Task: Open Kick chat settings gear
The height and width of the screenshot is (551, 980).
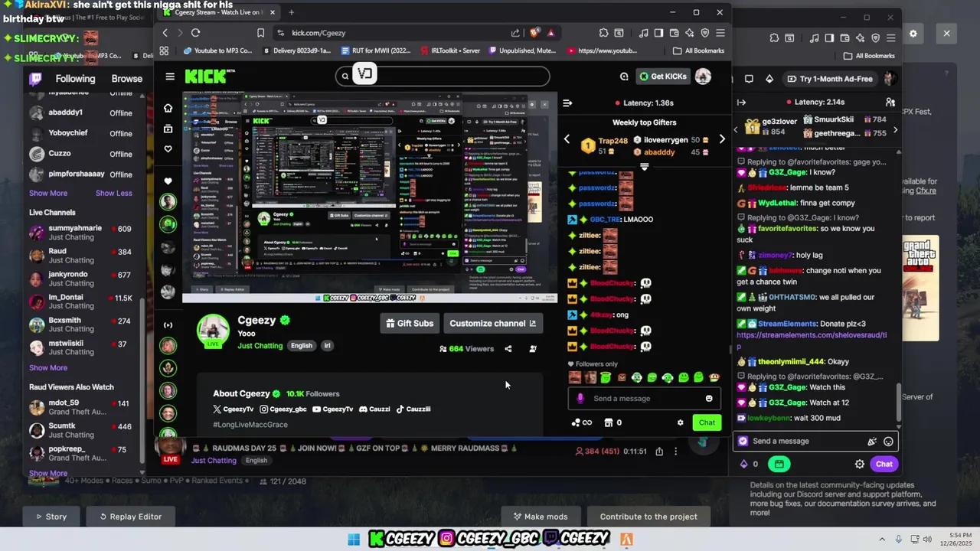Action: [680, 422]
